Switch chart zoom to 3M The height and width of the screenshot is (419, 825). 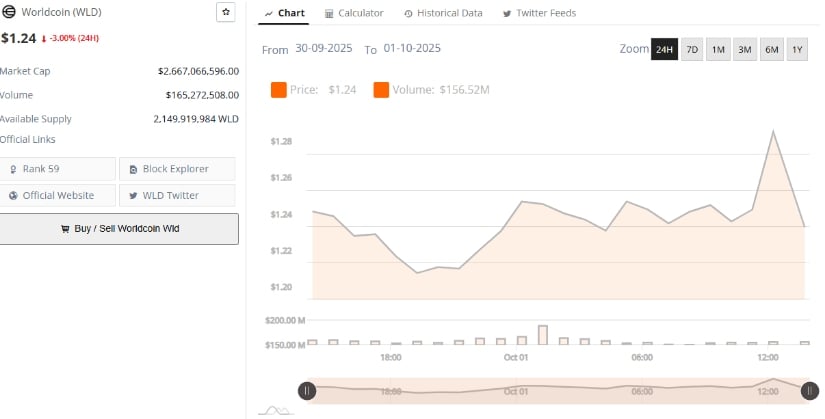coord(744,49)
